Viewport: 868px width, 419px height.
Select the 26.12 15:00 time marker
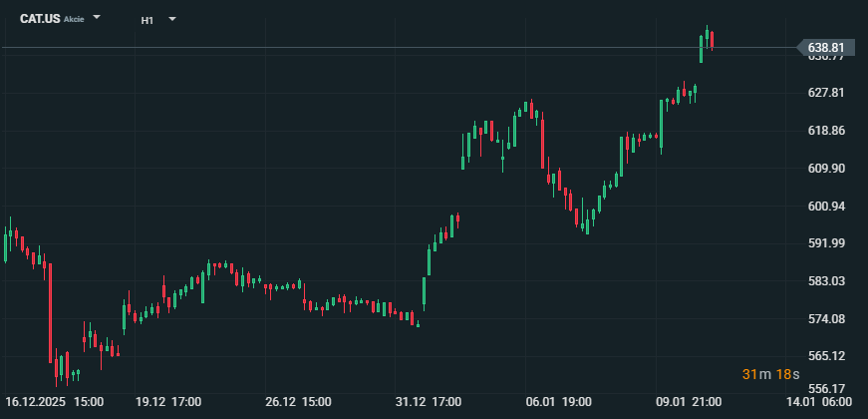(x=299, y=401)
